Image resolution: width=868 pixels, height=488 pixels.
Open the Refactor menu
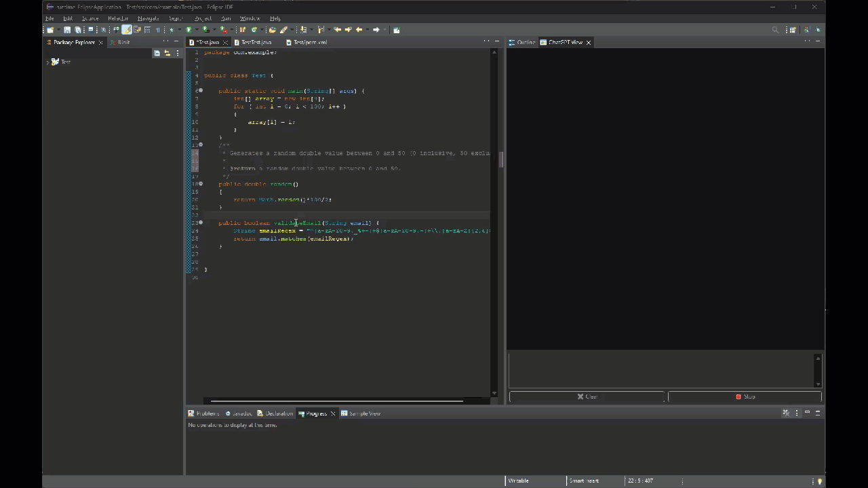pyautogui.click(x=118, y=18)
